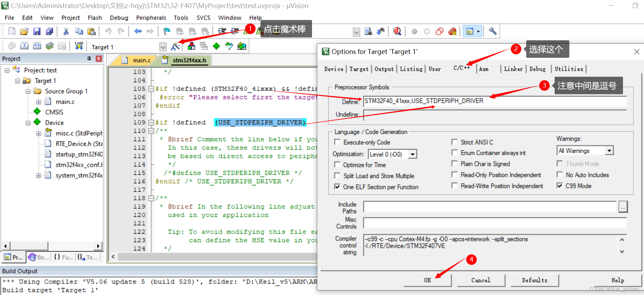Browse Include Paths with the ellipsis button
Image resolution: width=644 pixels, height=295 pixels.
[x=623, y=207]
